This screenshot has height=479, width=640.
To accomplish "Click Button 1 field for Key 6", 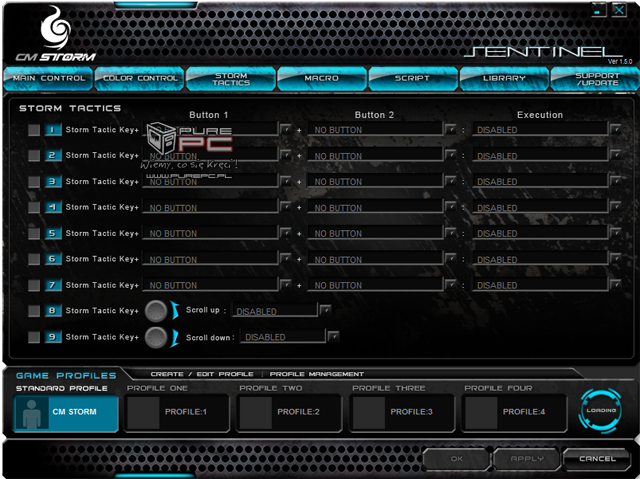I will (x=210, y=259).
